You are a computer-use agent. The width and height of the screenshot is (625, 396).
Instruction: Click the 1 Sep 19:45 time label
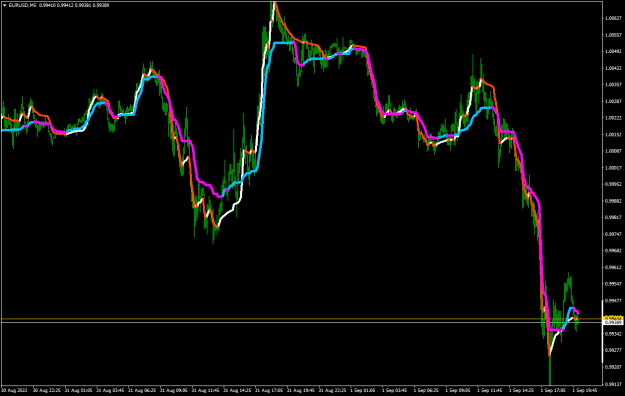point(585,390)
